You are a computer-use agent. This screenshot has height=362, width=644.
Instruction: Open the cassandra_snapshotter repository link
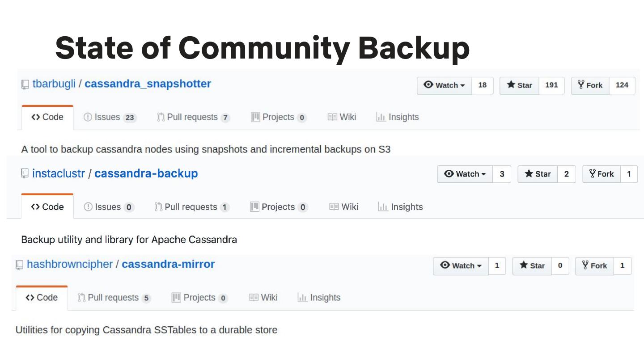tap(148, 84)
